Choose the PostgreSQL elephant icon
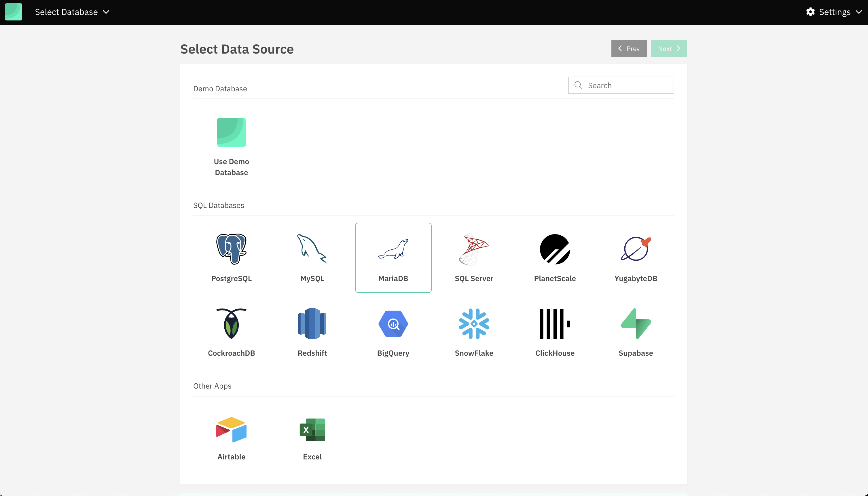The width and height of the screenshot is (868, 496). 231,249
